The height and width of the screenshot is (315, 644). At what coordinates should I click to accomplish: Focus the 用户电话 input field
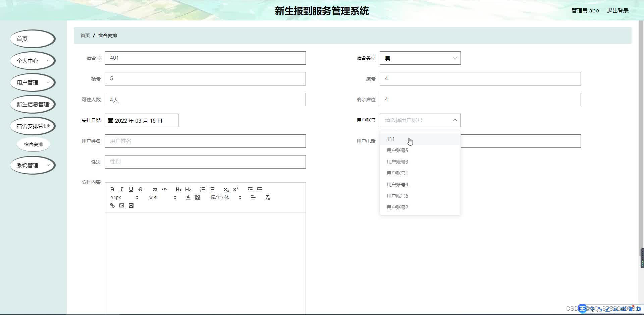pyautogui.click(x=521, y=141)
